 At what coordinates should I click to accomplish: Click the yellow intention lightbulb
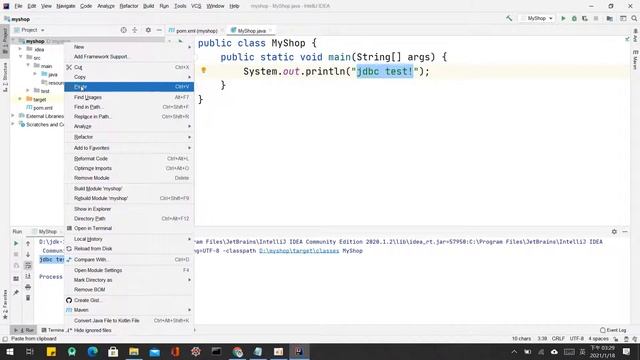(204, 70)
